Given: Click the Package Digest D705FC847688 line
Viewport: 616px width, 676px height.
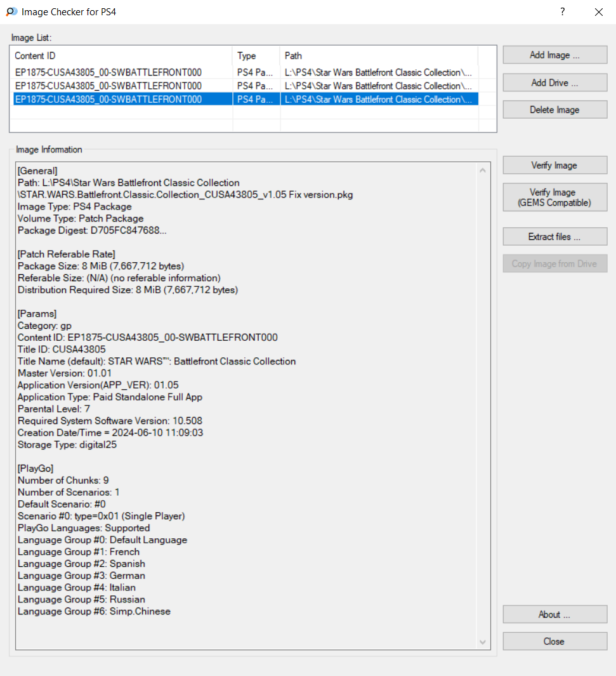Looking at the screenshot, I should [x=92, y=230].
